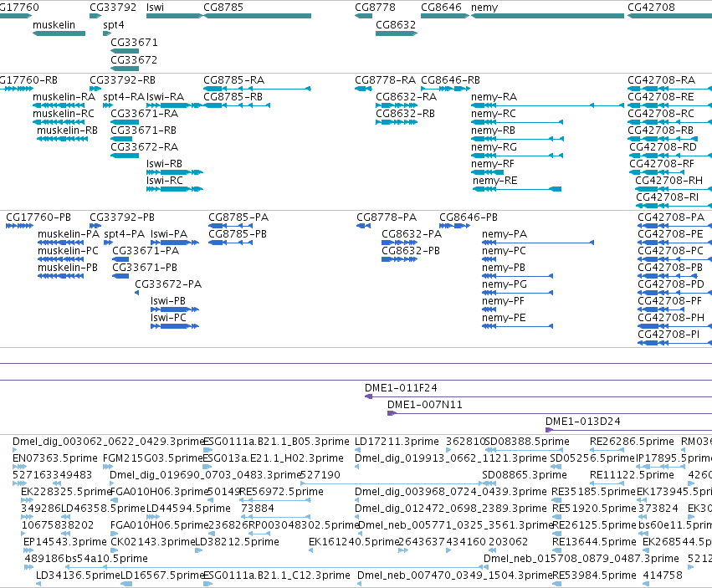Select EST LD17211.3prime
The width and height of the screenshot is (712, 588).
pos(397,442)
